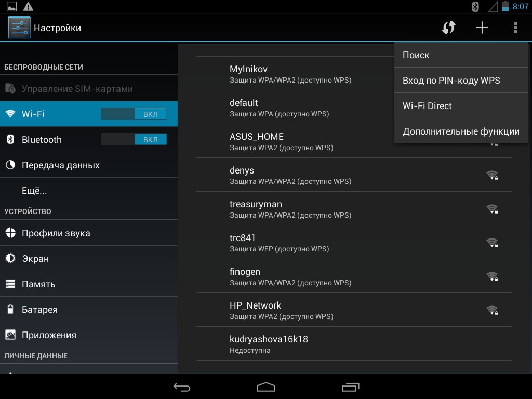Select Wi-Fi Direct menu entry
The width and height of the screenshot is (532, 399).
[461, 106]
